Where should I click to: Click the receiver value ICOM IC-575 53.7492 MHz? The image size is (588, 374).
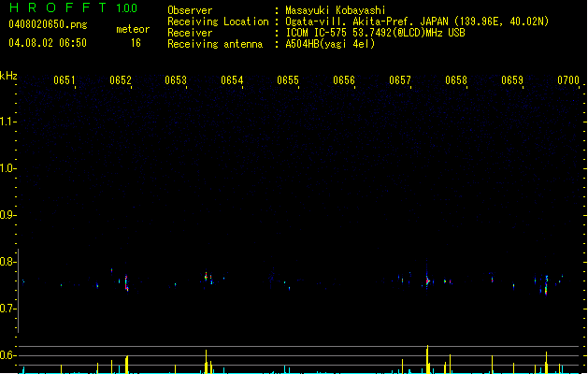[376, 33]
